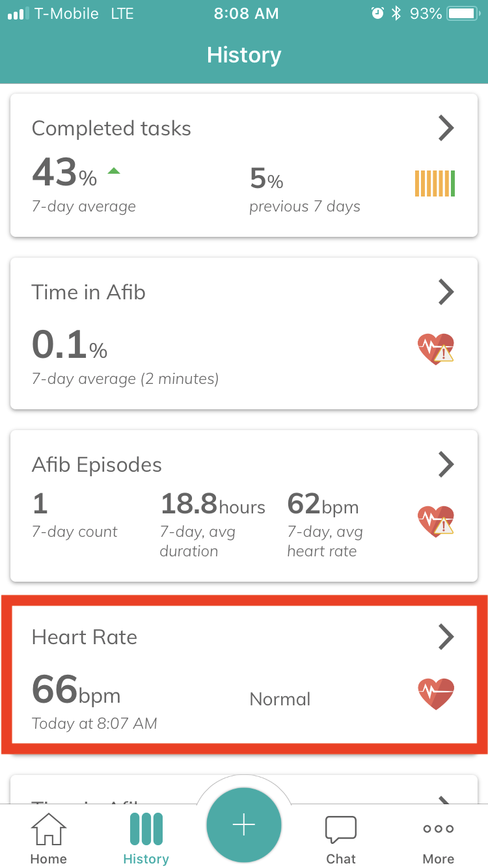Switch to the Chat tab label

point(341,859)
